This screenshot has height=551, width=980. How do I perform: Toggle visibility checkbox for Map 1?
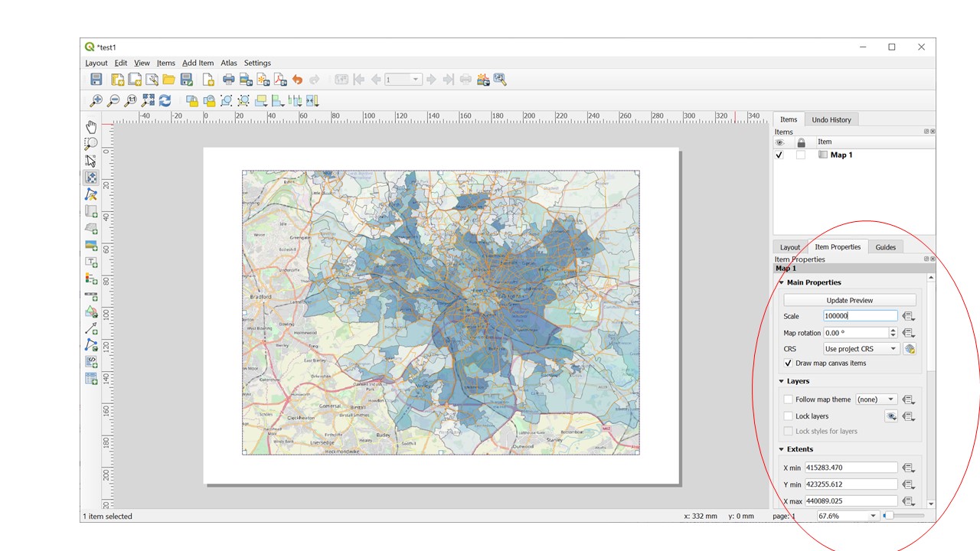pos(779,155)
